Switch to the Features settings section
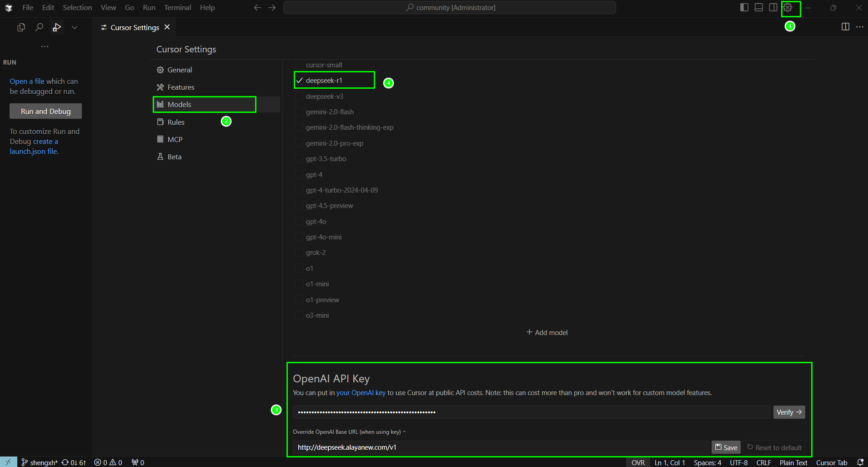This screenshot has height=467, width=868. tap(181, 87)
